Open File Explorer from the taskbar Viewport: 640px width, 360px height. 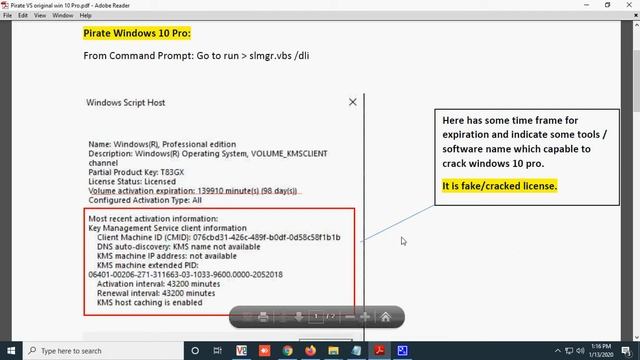tap(333, 351)
